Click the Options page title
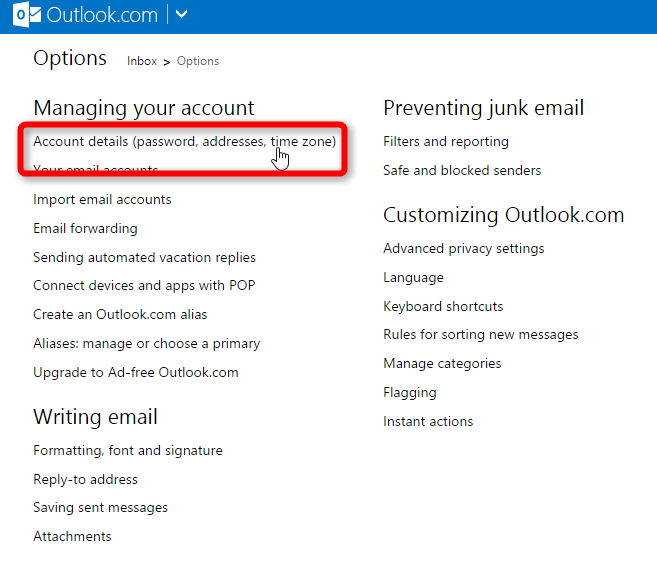This screenshot has height=566, width=657. point(70,58)
